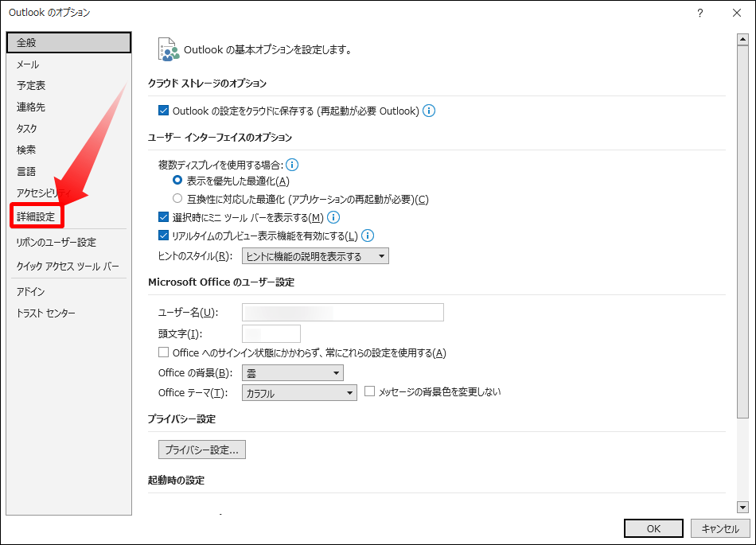756x545 pixels.
Task: Click the ユーザー インターフェイスのオプション heading
Action: click(x=220, y=138)
